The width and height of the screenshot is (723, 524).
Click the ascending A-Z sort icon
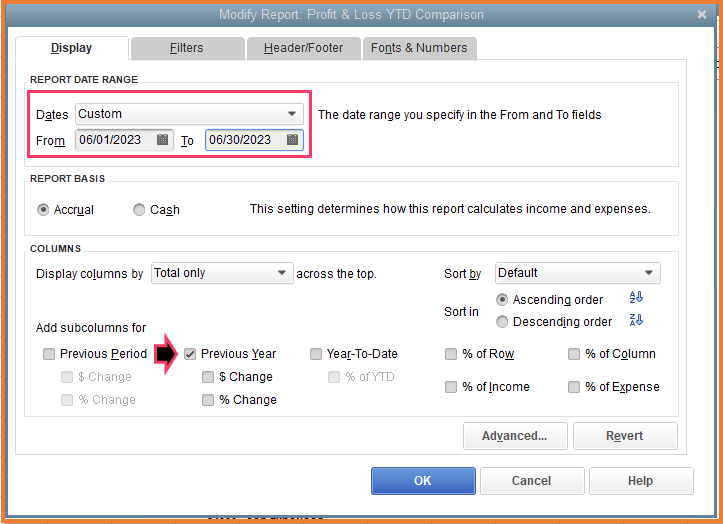pyautogui.click(x=635, y=298)
